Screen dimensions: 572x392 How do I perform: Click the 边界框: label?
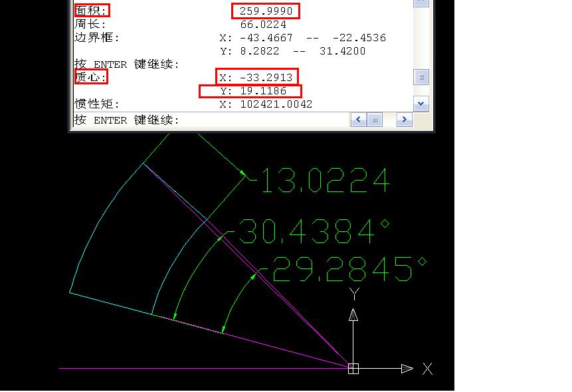click(97, 37)
